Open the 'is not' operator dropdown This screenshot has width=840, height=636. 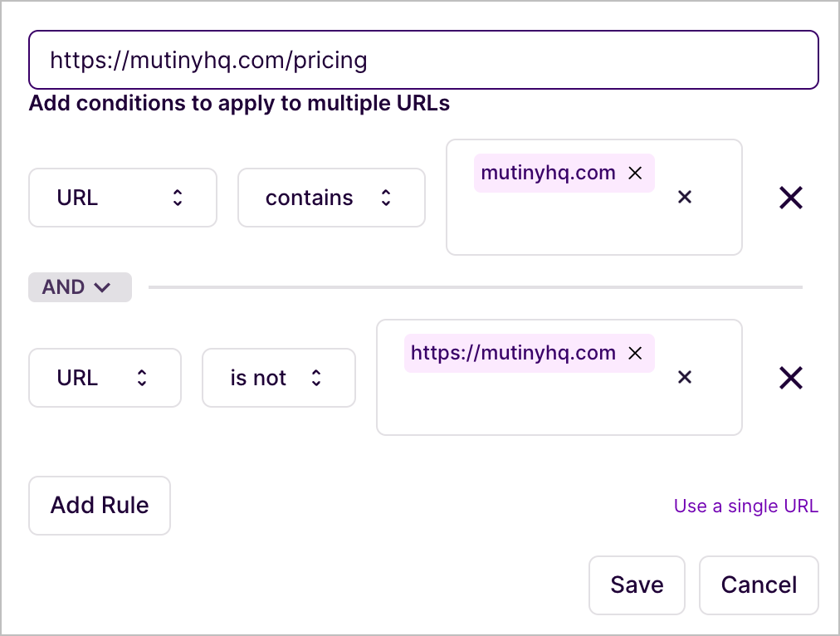coord(278,378)
